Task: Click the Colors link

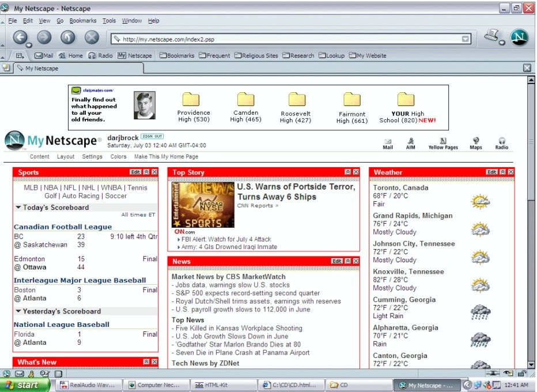Action: (x=118, y=157)
